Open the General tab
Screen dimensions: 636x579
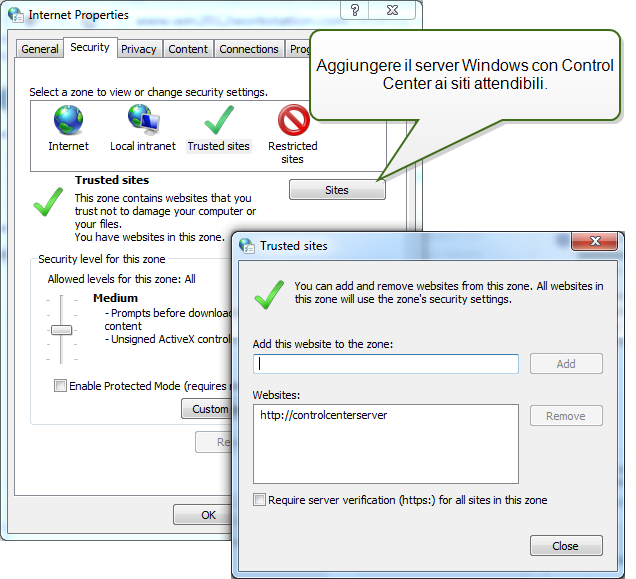40,49
